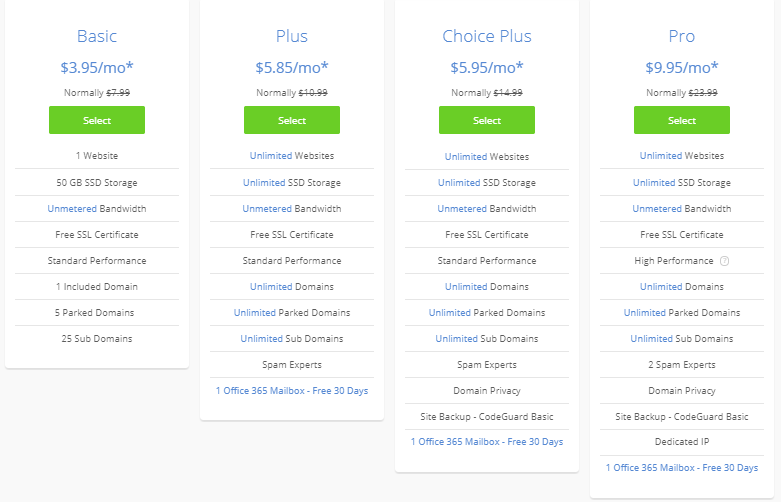Open Office 365 Mailbox offer in Plus plan
This screenshot has width=781, height=502.
292,390
